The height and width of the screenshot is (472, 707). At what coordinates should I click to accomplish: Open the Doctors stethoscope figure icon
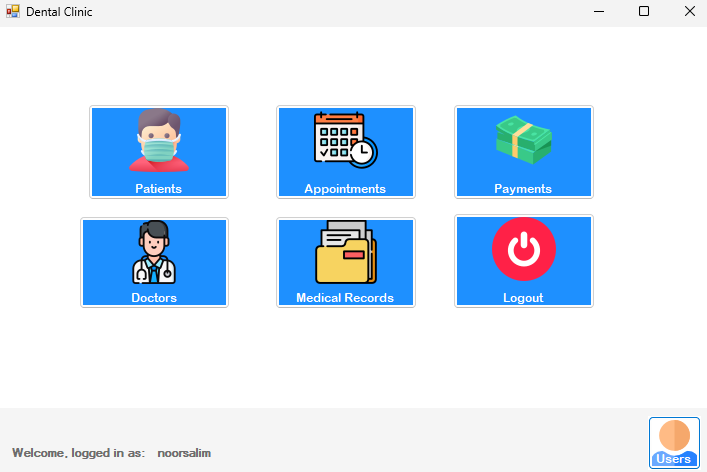tap(154, 252)
